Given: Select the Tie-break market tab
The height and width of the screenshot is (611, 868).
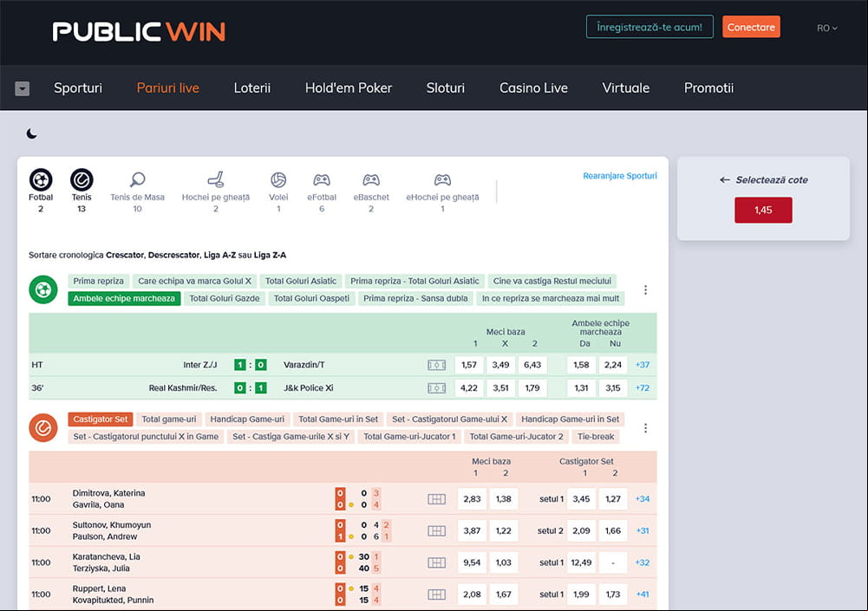Looking at the screenshot, I should [x=596, y=437].
